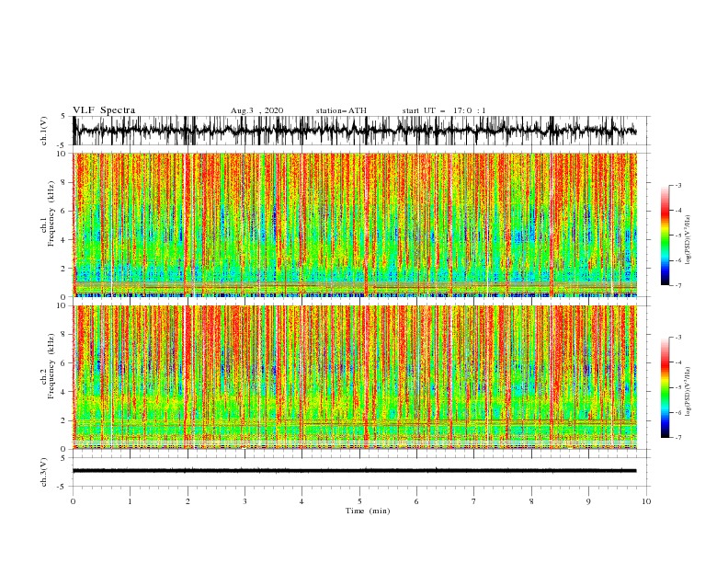Click time axis tick label '1'

click(130, 501)
